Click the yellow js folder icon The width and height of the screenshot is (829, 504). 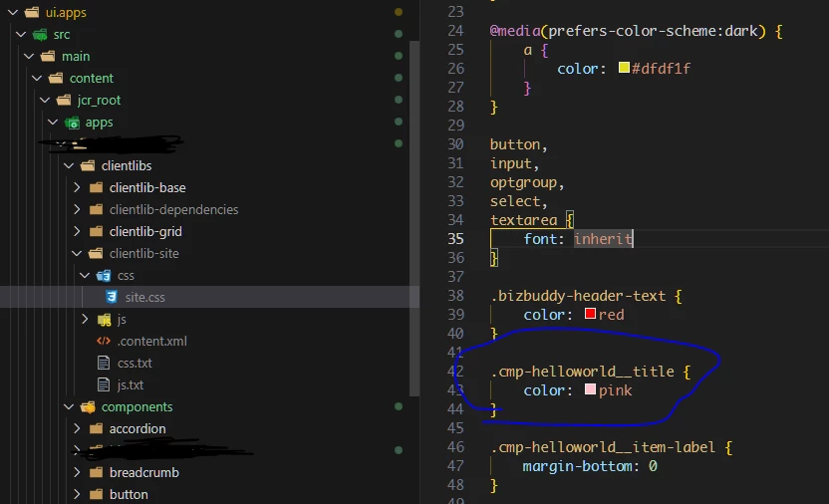pos(105,319)
